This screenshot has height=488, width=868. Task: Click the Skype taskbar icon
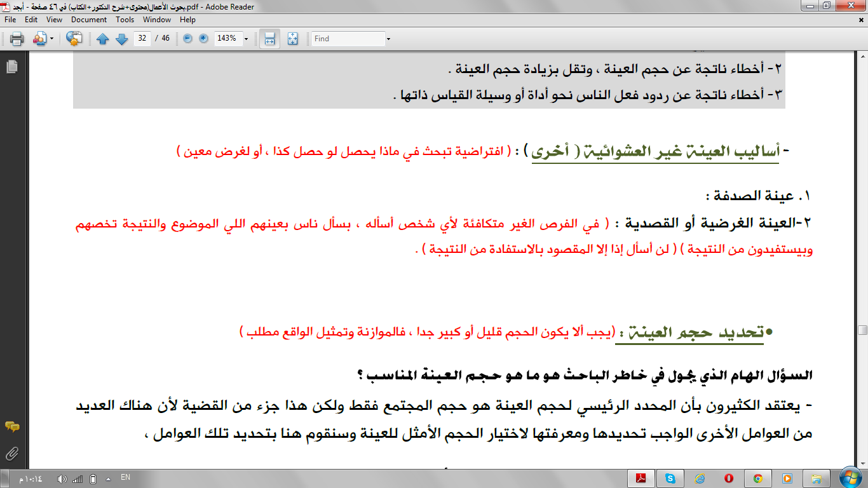[x=670, y=478]
